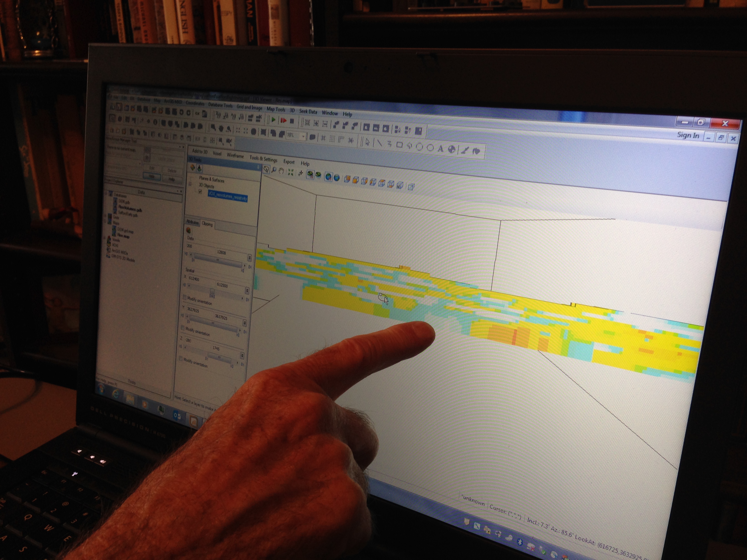Viewport: 747px width, 560px height.
Task: Click the full extents green arrows icon
Action: 291,172
